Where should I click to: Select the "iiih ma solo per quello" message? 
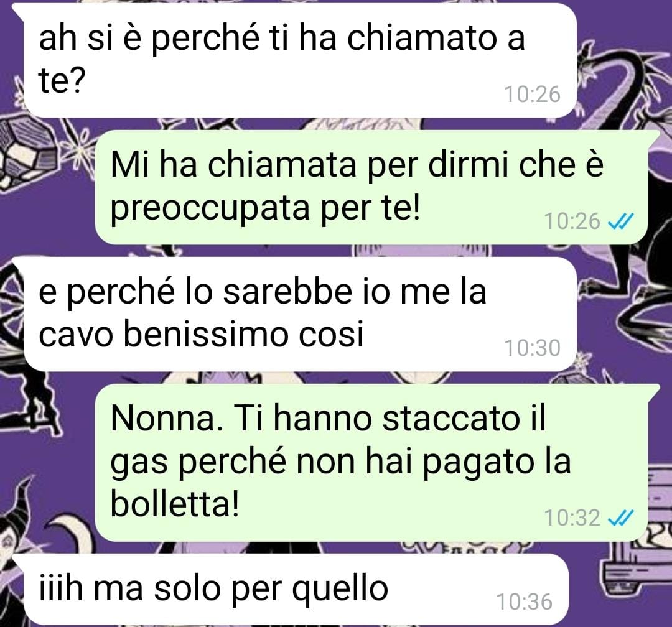click(296, 589)
